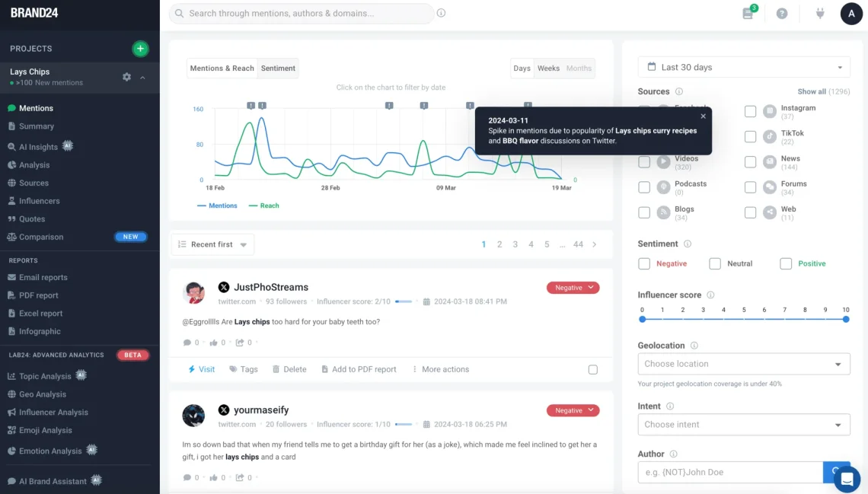
Task: Open the Recent first sort dropdown
Action: pyautogui.click(x=212, y=244)
